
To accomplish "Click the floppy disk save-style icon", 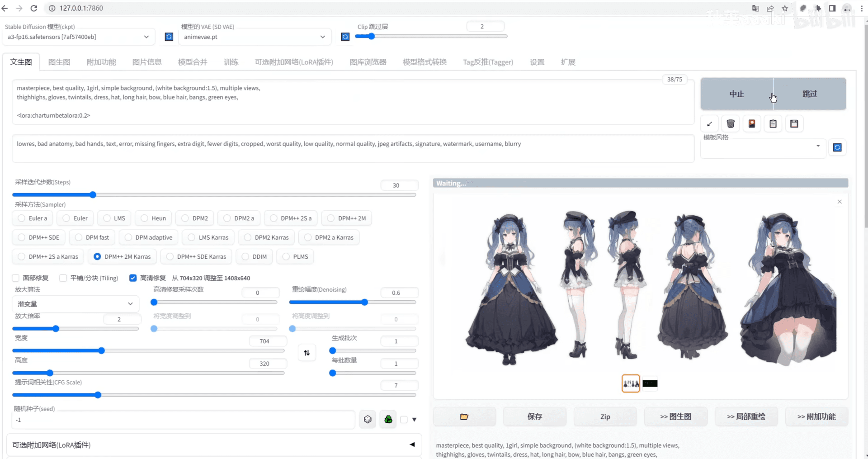I will coord(794,123).
